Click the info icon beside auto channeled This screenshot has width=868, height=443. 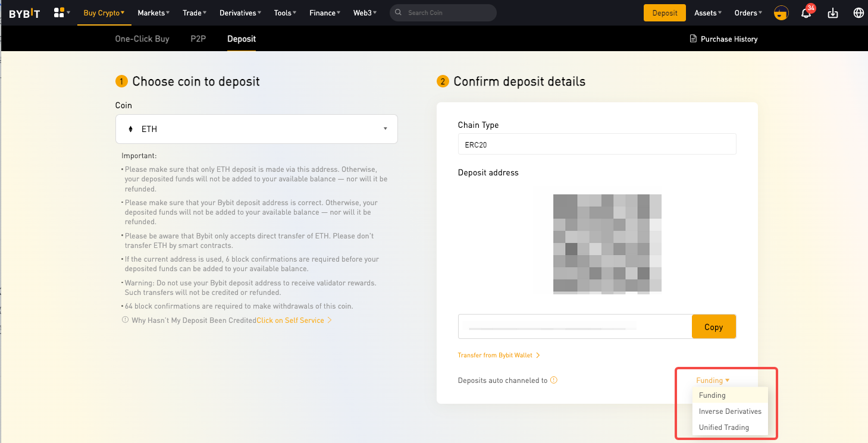[x=554, y=381]
